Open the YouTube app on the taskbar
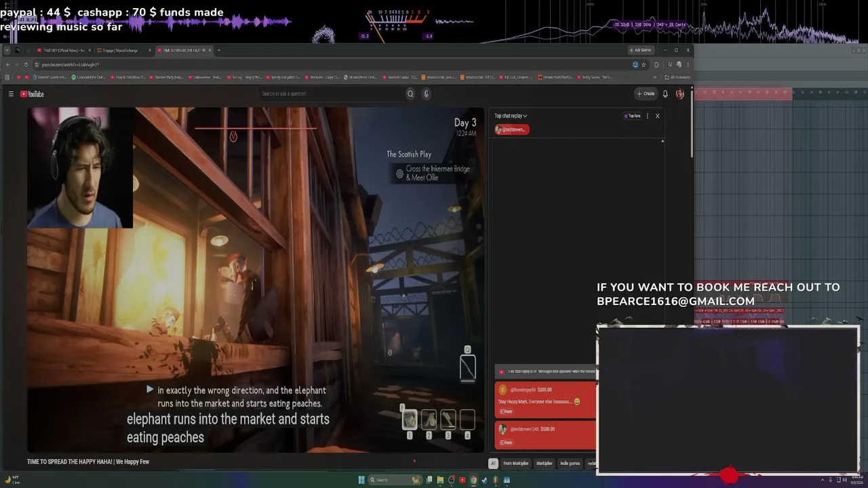The height and width of the screenshot is (488, 868). [462, 480]
